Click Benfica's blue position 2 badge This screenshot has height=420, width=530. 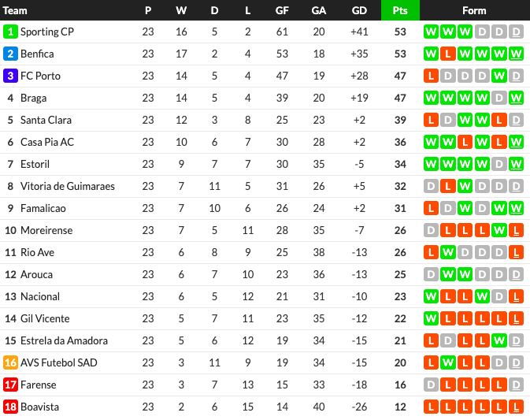[x=10, y=54]
